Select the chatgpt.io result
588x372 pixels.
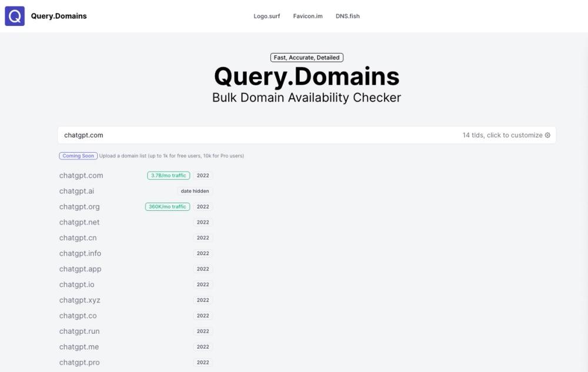[x=77, y=284]
